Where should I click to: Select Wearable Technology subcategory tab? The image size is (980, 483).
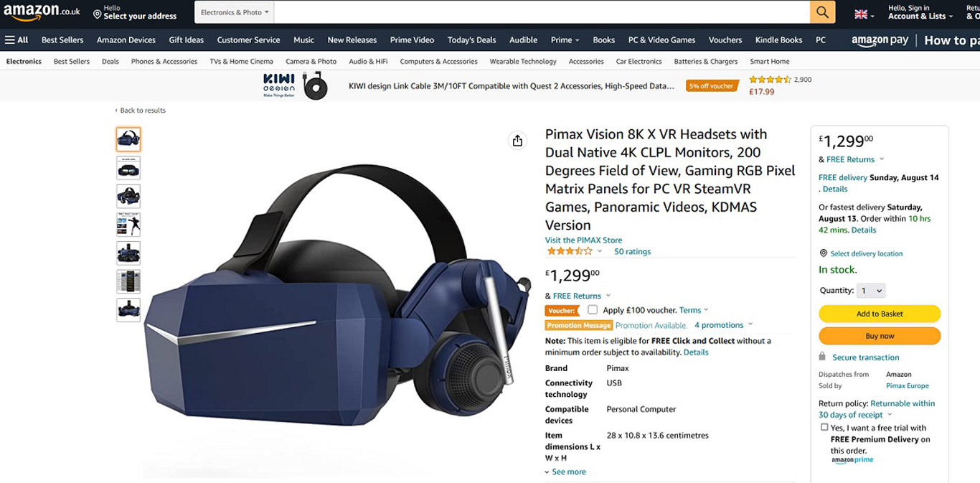pos(523,62)
